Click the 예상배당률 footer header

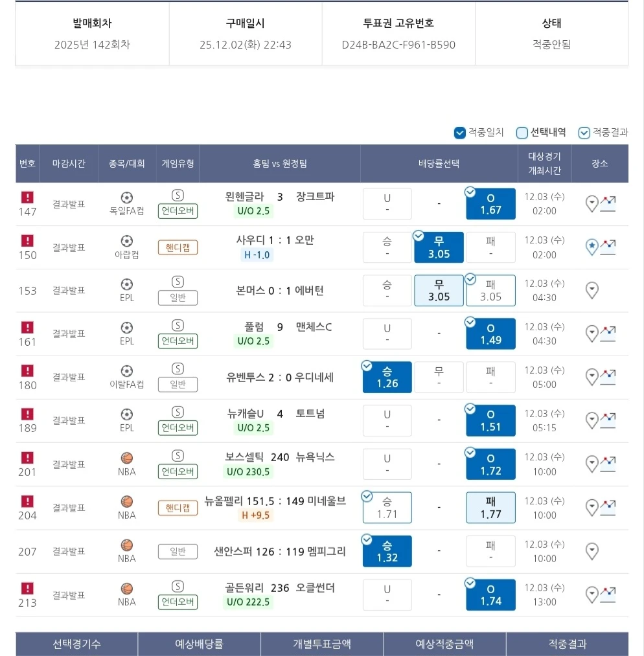point(199,644)
